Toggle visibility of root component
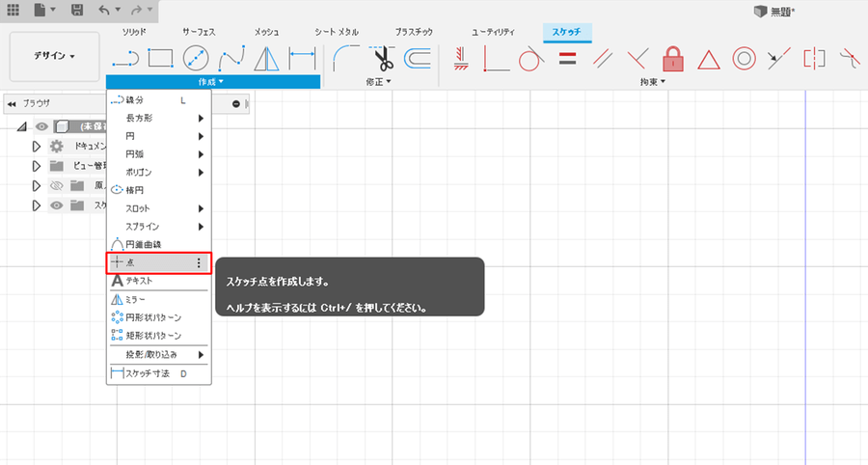 pyautogui.click(x=41, y=126)
